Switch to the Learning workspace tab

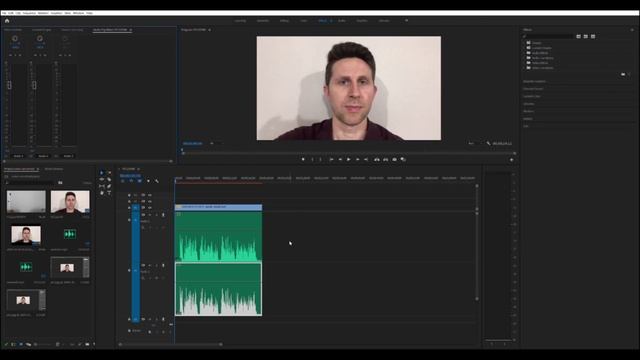[x=240, y=20]
